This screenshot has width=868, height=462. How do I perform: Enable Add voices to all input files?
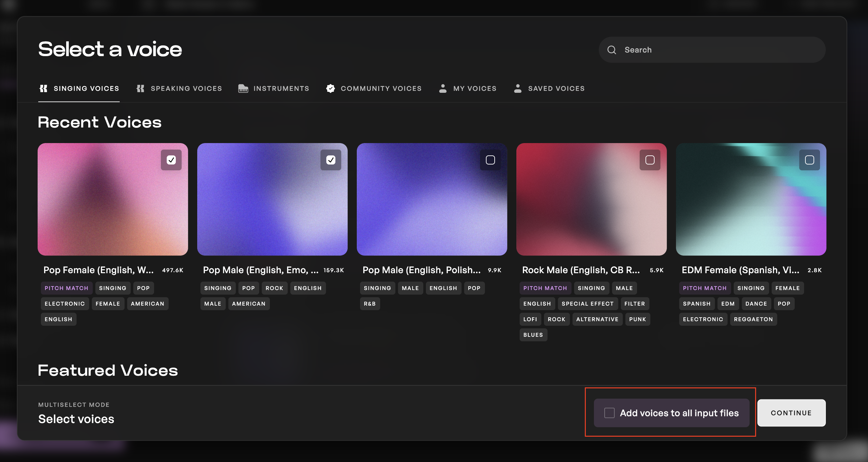coord(609,413)
